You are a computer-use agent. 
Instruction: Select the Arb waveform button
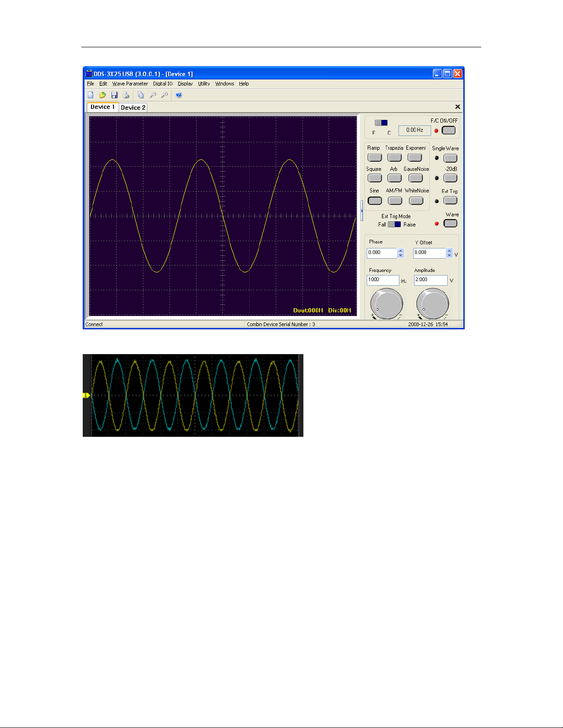click(x=394, y=178)
